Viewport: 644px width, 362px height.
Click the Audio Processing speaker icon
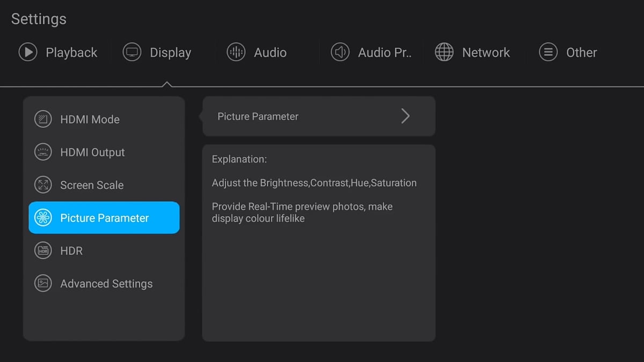340,53
